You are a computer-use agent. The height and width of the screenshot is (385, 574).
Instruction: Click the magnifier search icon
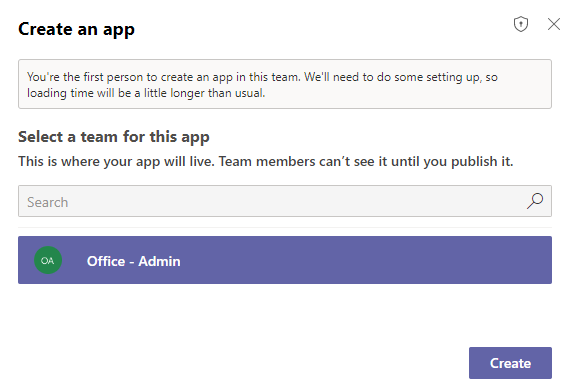(535, 201)
